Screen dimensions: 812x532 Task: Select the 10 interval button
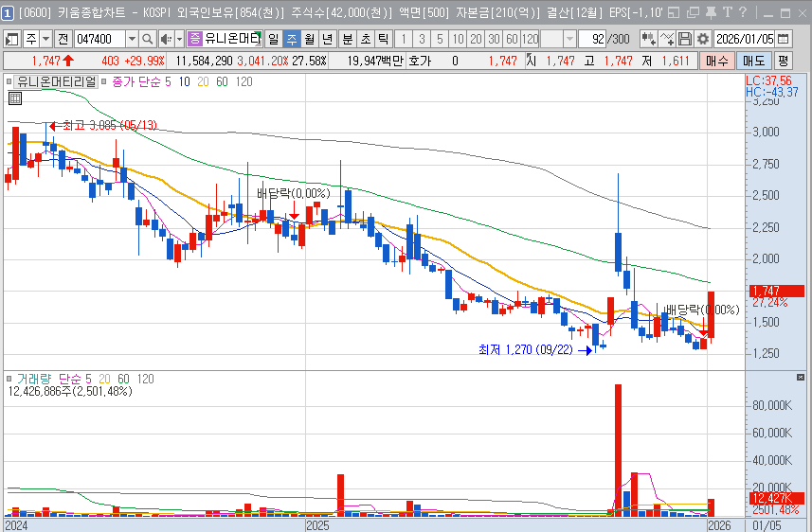(458, 39)
